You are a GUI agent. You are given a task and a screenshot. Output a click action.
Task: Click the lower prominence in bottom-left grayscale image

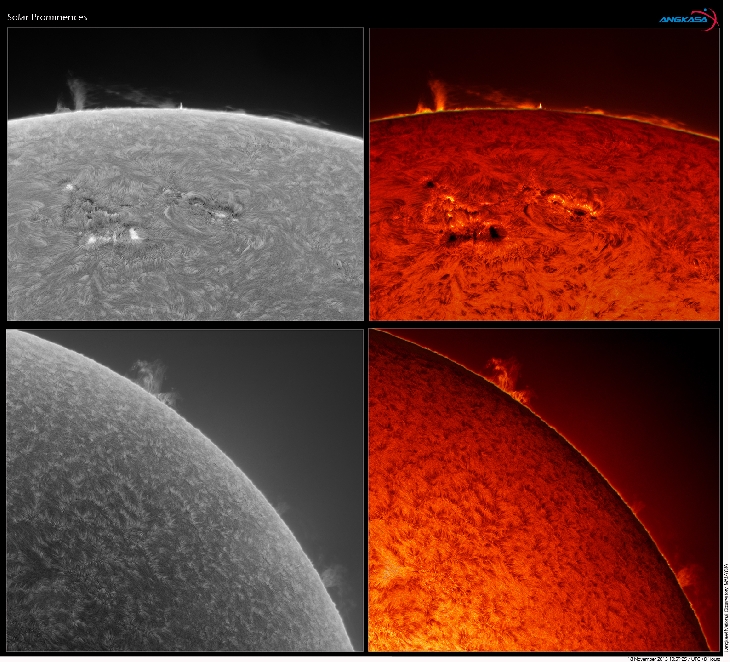(332, 578)
